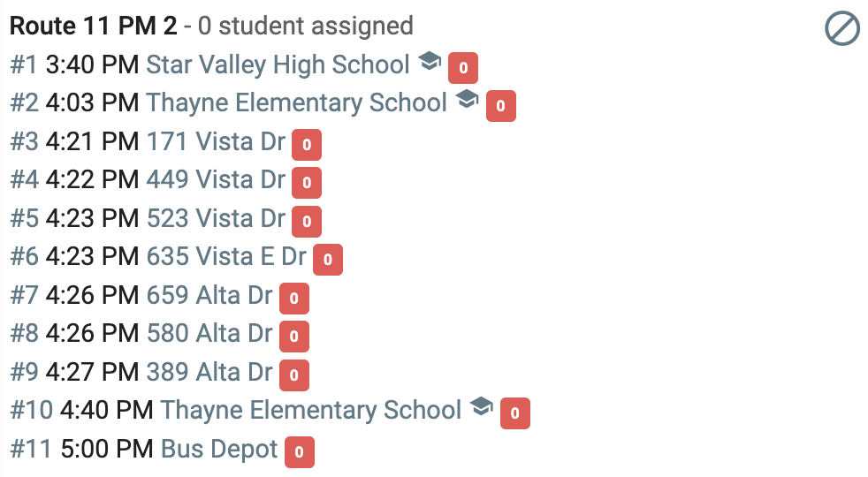Click graduation cap icon on stop #2 Thayne Elementary
Image resolution: width=868 pixels, height=477 pixels.
(468, 99)
